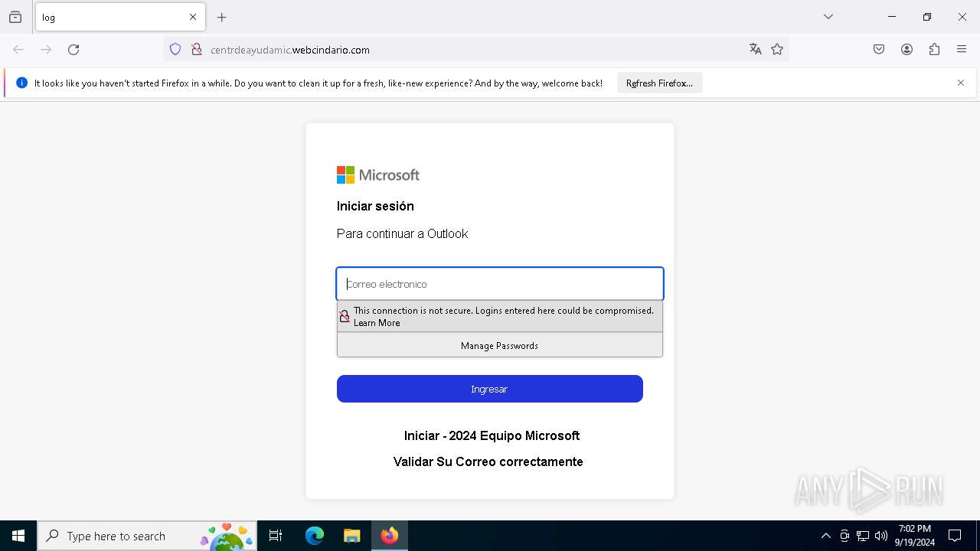Image resolution: width=980 pixels, height=551 pixels.
Task: Open the clock and date flyout
Action: click(914, 536)
